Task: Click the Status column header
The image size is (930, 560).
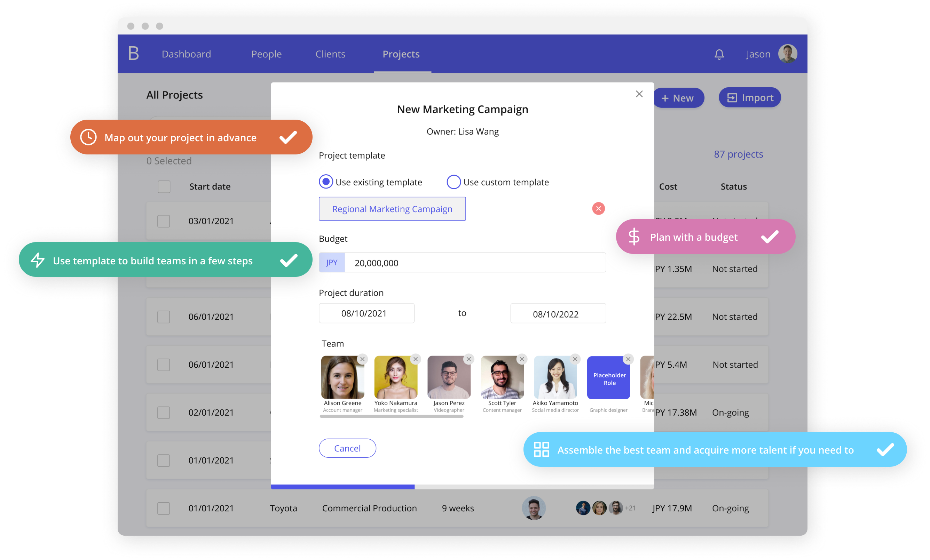Action: click(734, 187)
